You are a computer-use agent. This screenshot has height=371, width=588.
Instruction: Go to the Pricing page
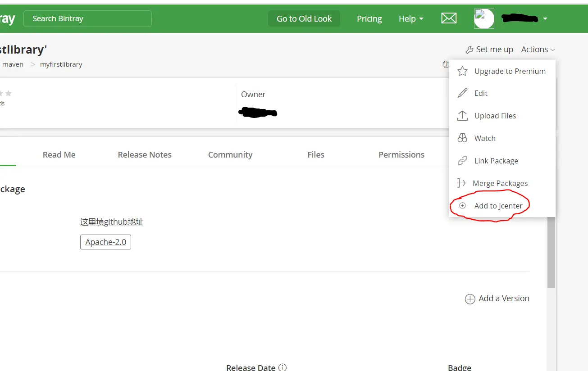[369, 18]
